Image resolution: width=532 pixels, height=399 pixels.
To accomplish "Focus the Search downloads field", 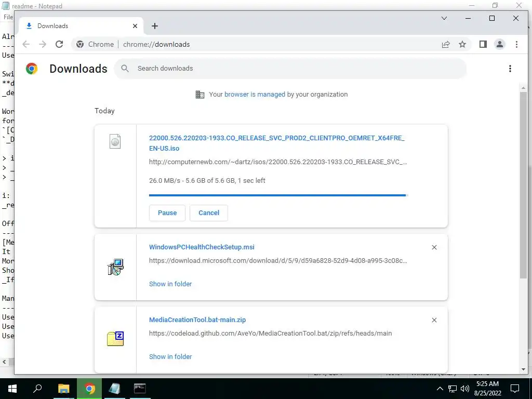I will [290, 69].
